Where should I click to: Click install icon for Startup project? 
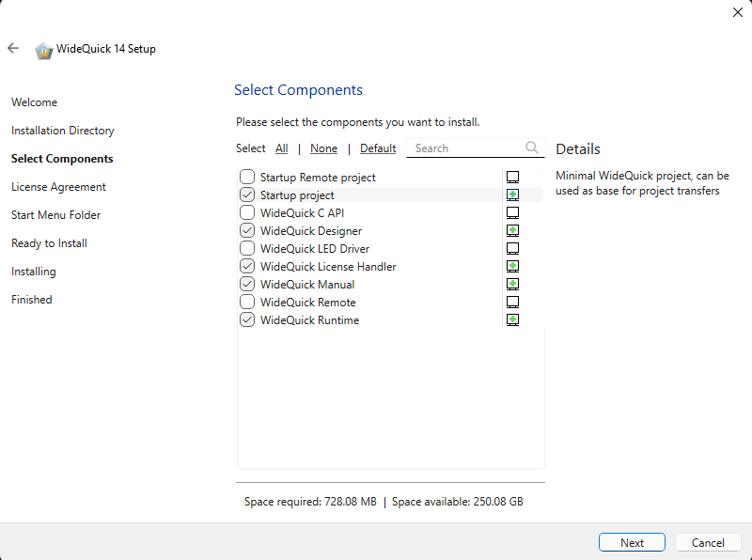tap(512, 195)
